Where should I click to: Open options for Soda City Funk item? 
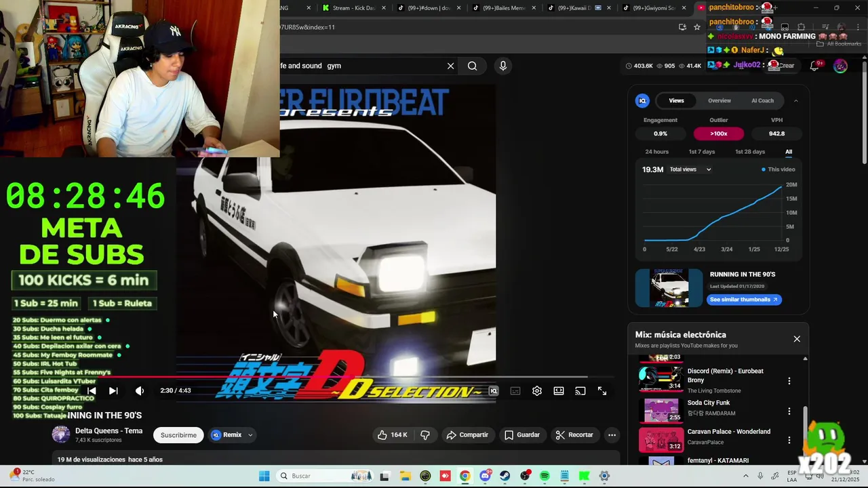(x=789, y=411)
